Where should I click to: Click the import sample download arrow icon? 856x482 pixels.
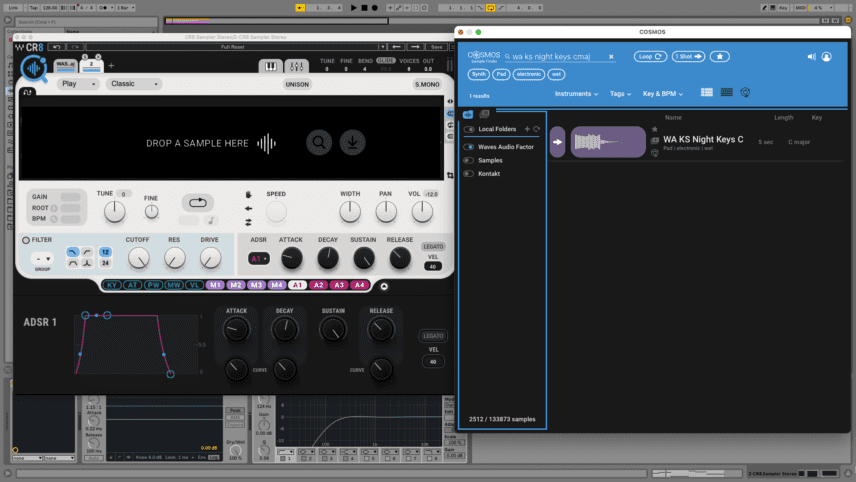(353, 143)
